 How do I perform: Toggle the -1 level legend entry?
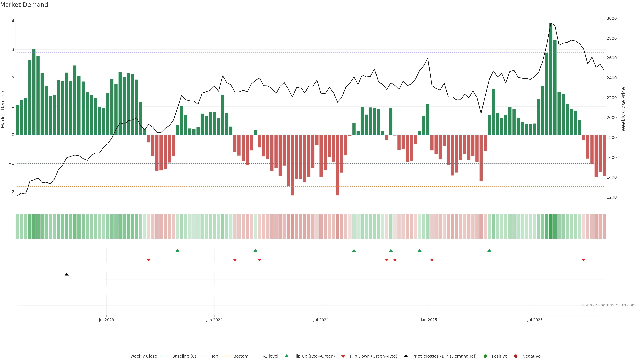tap(271, 356)
